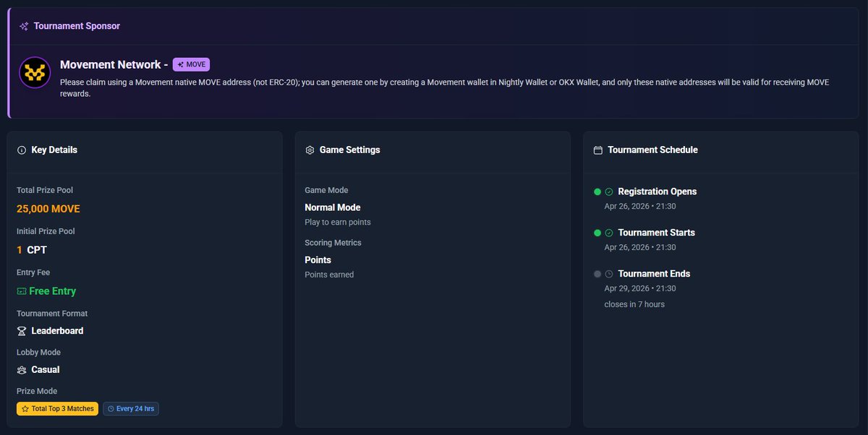The image size is (868, 435).
Task: Click the Registration Opens label
Action: 658,192
